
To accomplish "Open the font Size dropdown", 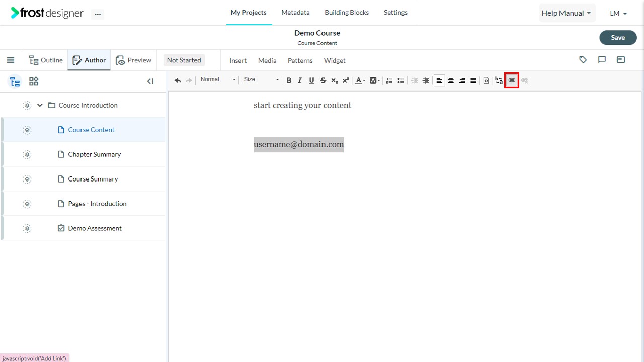I will pyautogui.click(x=261, y=80).
